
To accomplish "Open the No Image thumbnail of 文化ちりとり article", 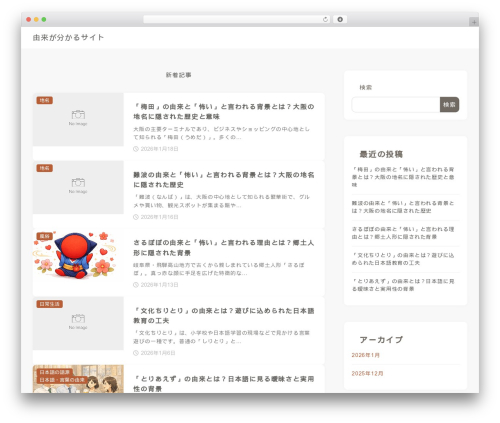I will [x=78, y=323].
